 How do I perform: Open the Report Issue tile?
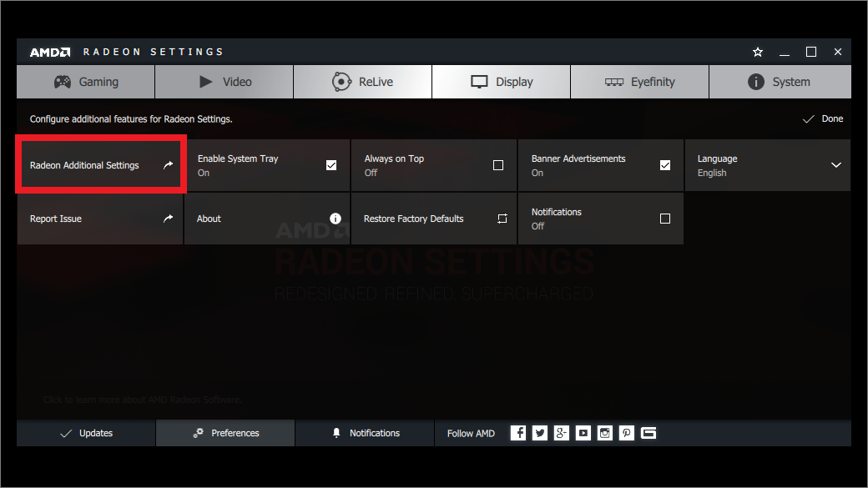click(100, 219)
